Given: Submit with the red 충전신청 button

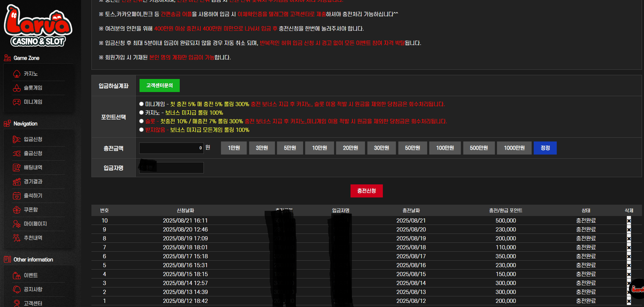Looking at the screenshot, I should click(366, 191).
